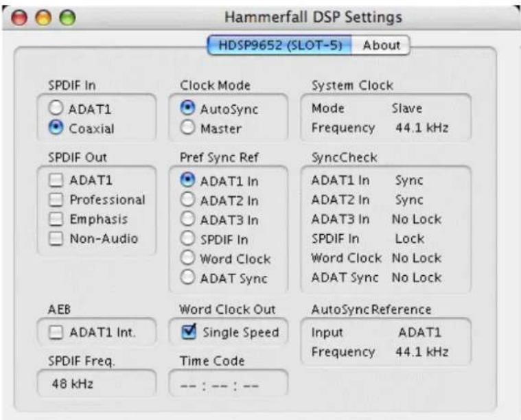Click ADAT Sync No Lock status

[x=417, y=277]
